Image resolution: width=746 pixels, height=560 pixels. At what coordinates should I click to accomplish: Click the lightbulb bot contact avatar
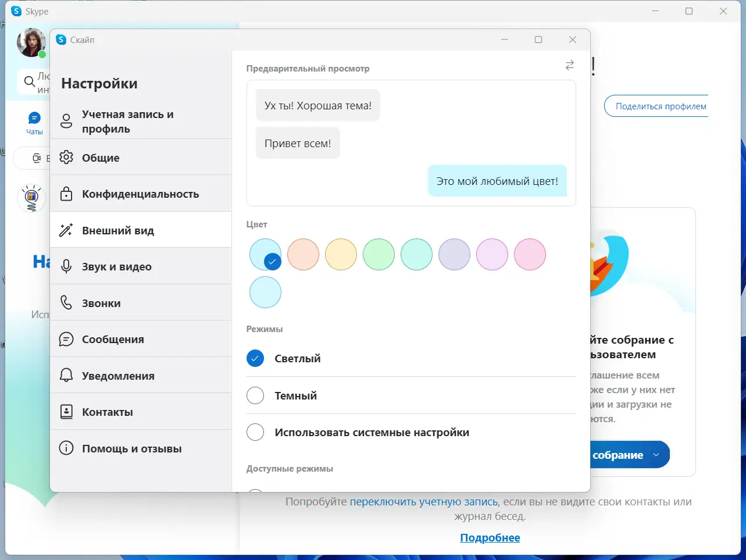31,198
